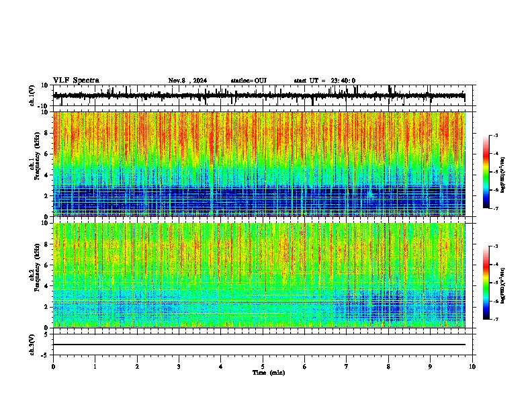This screenshot has width=532, height=411.
Task: Click the time axis tick labeled 10
Action: tap(472, 367)
